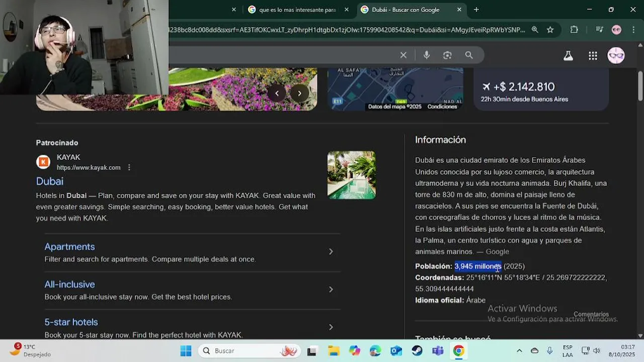Image resolution: width=644 pixels, height=362 pixels.
Task: Close the 'que es lo mas interesante' tab
Action: [x=346, y=10]
